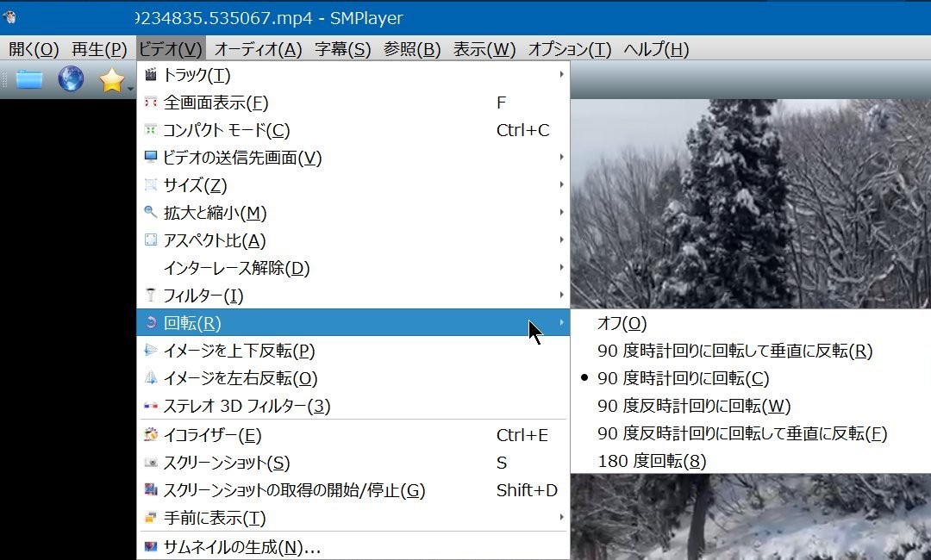Select the 90 度反時計回りに回転 option
The width and height of the screenshot is (931, 560).
pyautogui.click(x=690, y=405)
